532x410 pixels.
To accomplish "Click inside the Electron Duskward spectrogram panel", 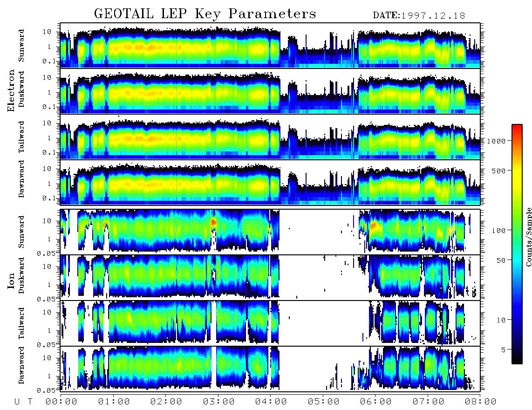I will (x=270, y=91).
